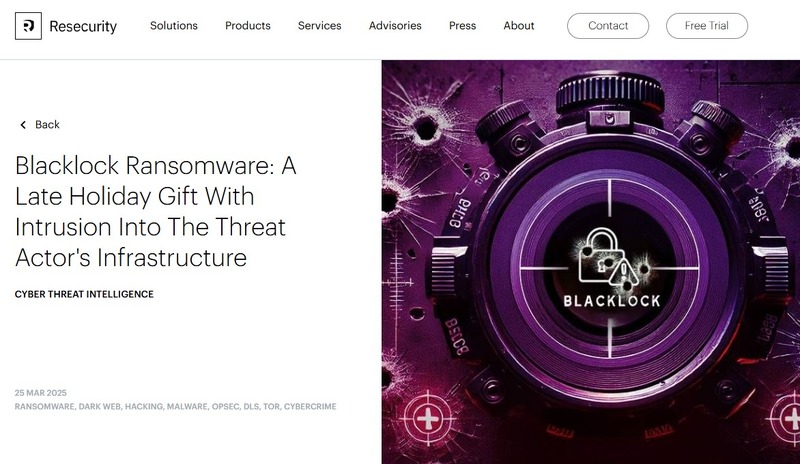Click the Blacklock padlock hero image
This screenshot has height=464, width=800.
[591, 262]
